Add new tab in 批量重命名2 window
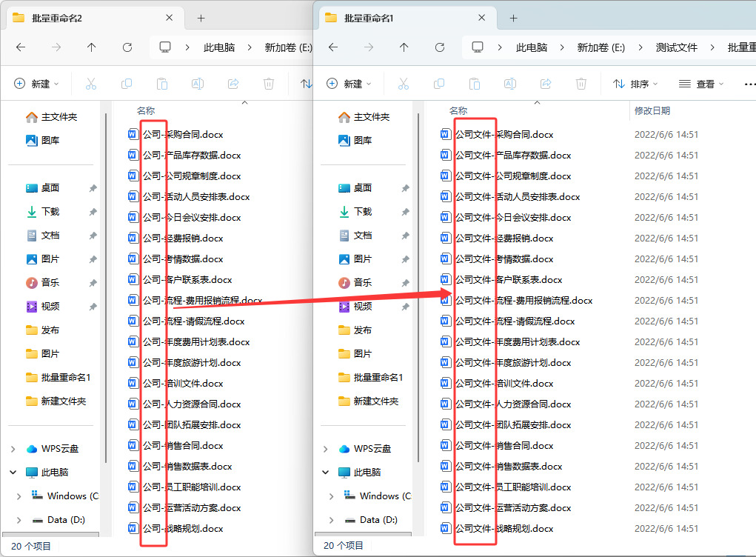 click(201, 19)
